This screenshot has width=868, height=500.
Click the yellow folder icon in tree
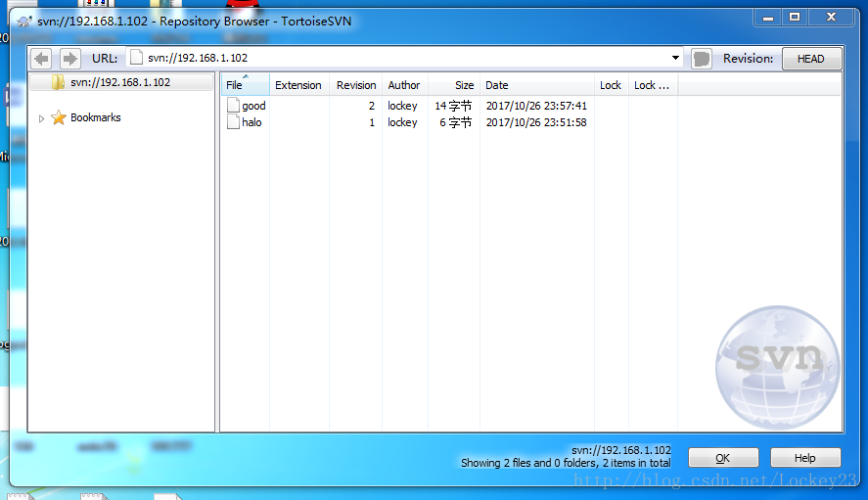[x=58, y=82]
